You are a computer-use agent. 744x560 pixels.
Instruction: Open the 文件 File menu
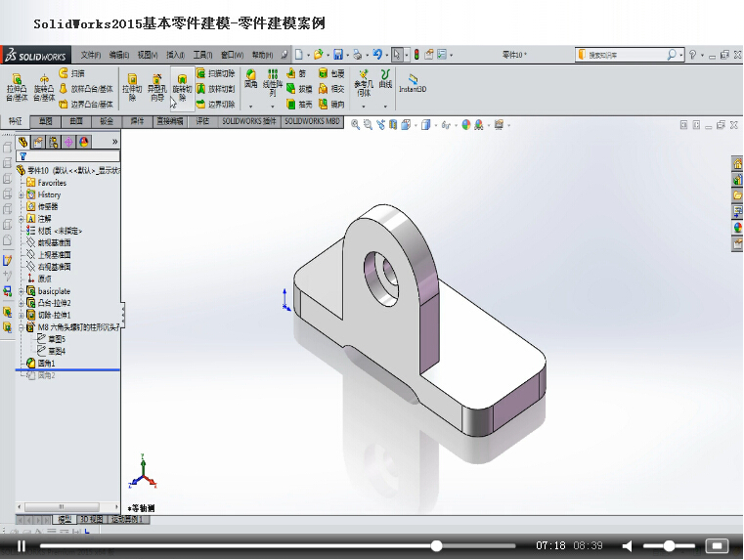pyautogui.click(x=91, y=55)
